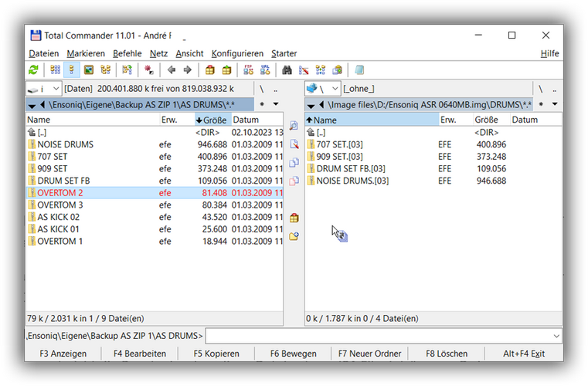
Task: Click the F6 Bewegen button
Action: (294, 354)
